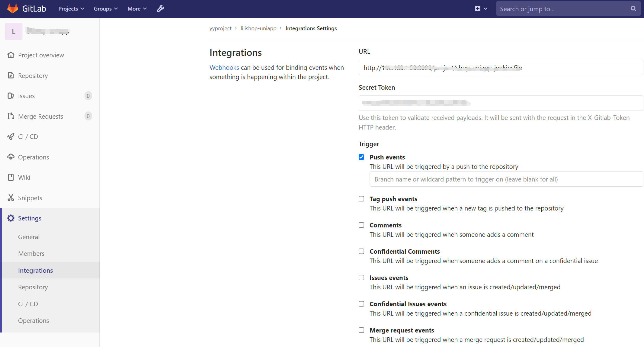The image size is (644, 347).
Task: Click the search magnifier icon
Action: tap(633, 9)
